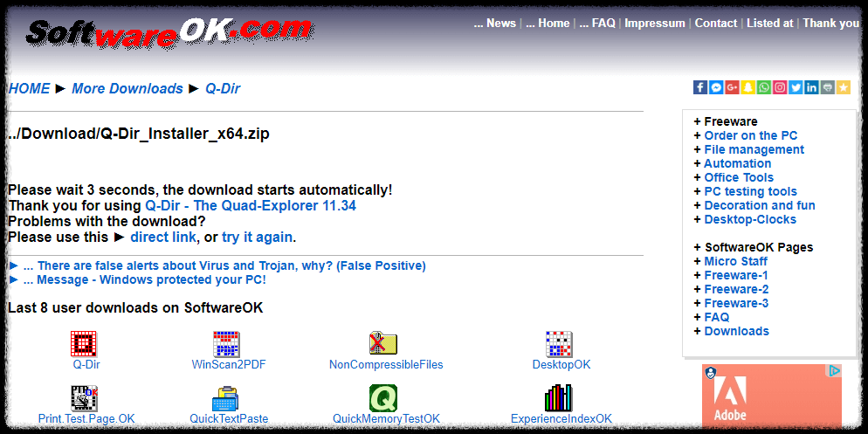This screenshot has height=434, width=868.
Task: Open the Contact page
Action: click(716, 24)
